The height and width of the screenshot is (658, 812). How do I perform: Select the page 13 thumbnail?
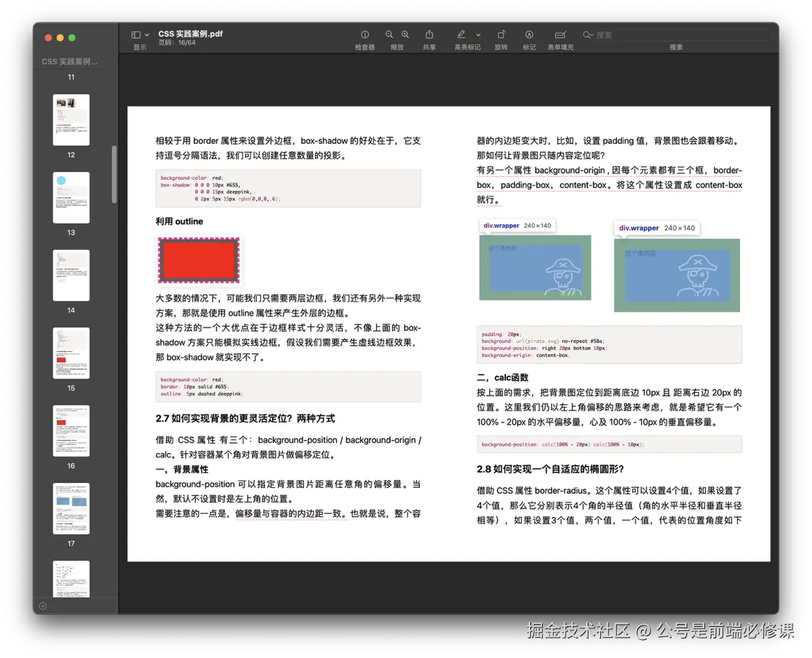point(70,197)
